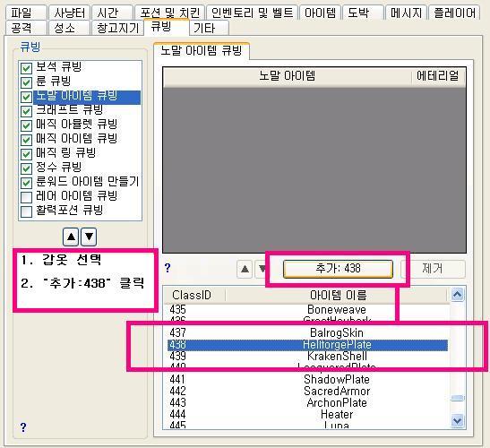Toggle 룬워드 아이템 만들기 checkbox
This screenshot has height=448, width=490.
point(26,183)
